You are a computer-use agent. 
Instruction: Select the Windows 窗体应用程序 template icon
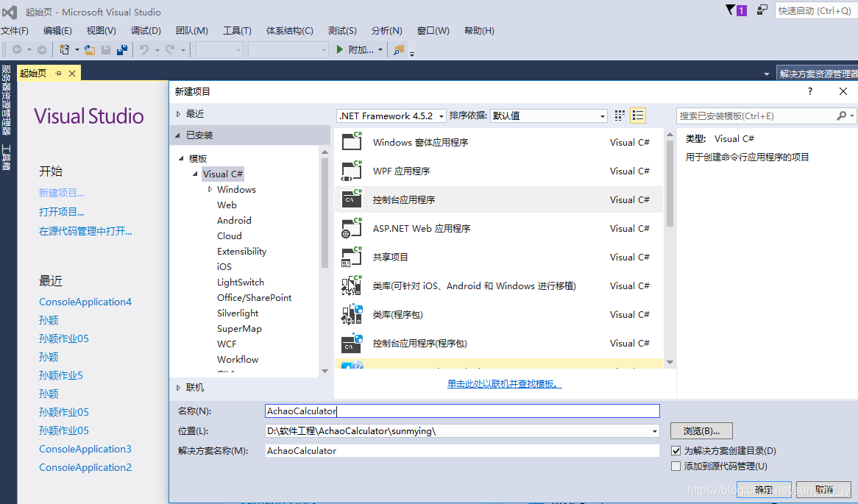[x=352, y=142]
